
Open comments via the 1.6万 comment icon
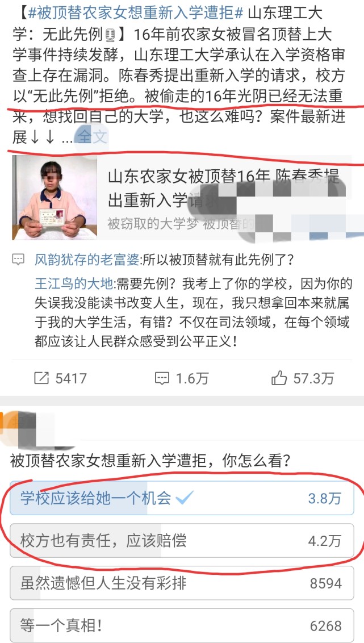pos(161,378)
